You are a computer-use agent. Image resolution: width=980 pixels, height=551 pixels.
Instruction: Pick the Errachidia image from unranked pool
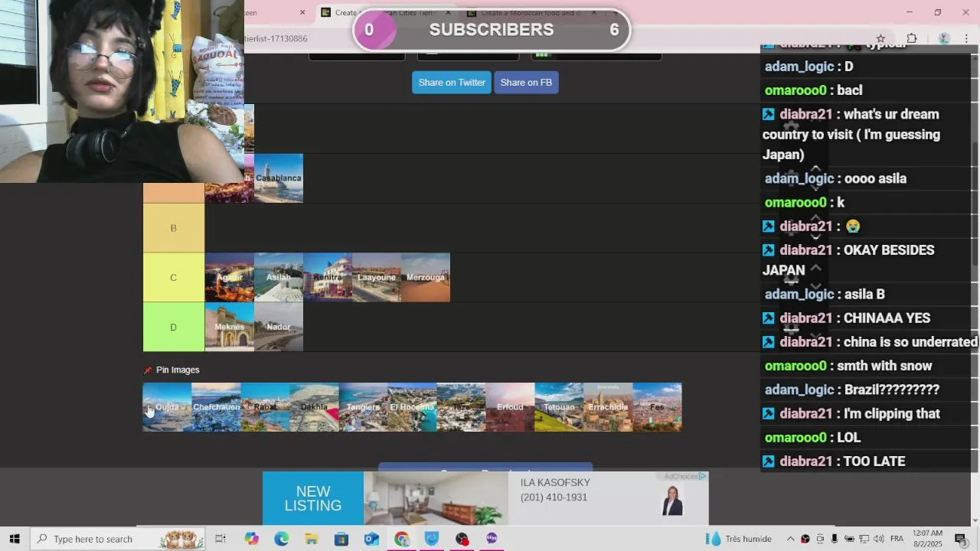coord(608,407)
